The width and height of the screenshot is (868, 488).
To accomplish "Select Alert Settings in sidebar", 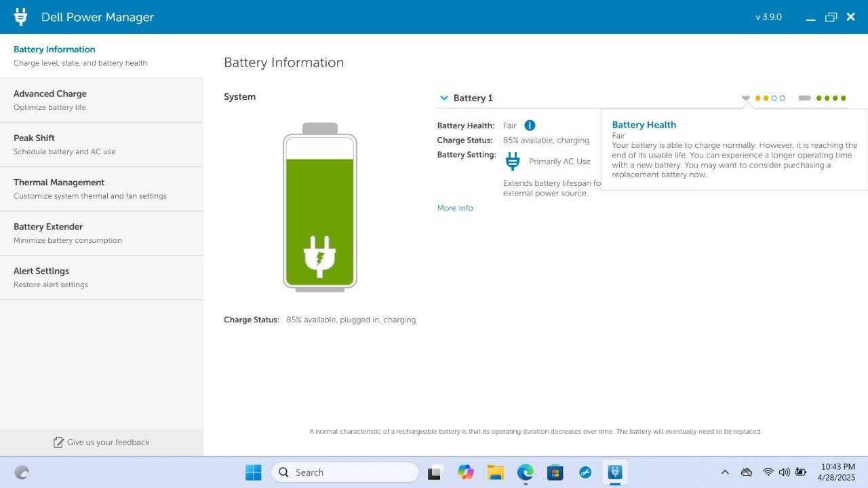I will (102, 278).
